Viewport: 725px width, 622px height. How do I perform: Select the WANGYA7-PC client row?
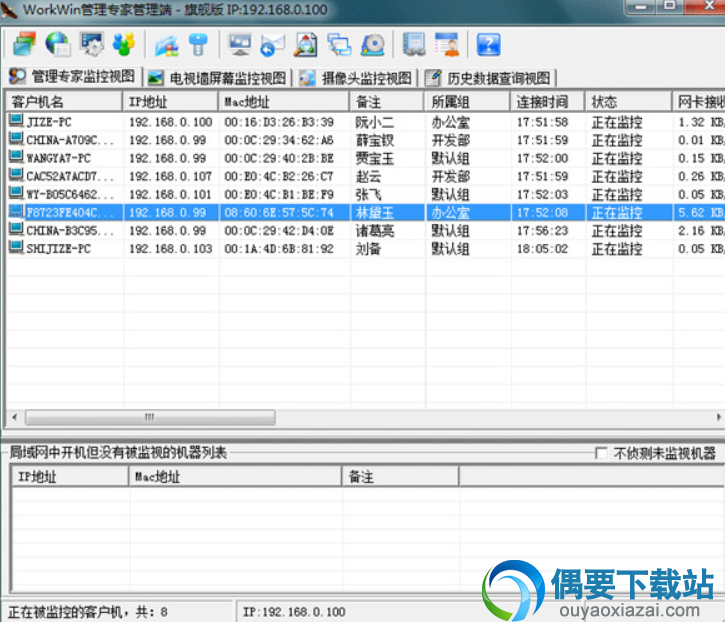365,158
